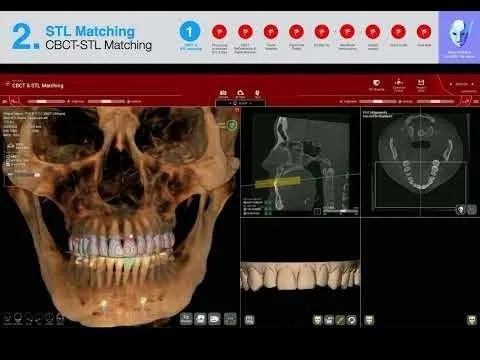480x360 pixels.
Task: Click the gray icon at the STL teeth view's lower left
Action: (249, 320)
